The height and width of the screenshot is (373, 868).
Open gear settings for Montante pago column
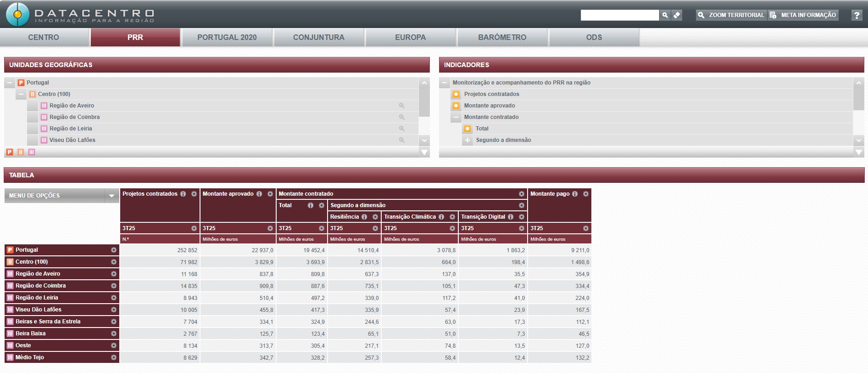click(x=586, y=194)
